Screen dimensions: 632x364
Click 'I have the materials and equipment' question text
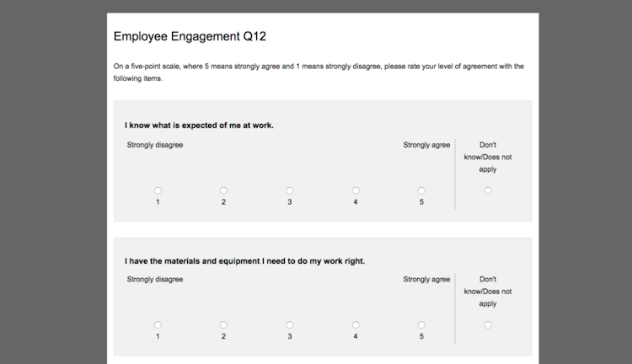[244, 260]
